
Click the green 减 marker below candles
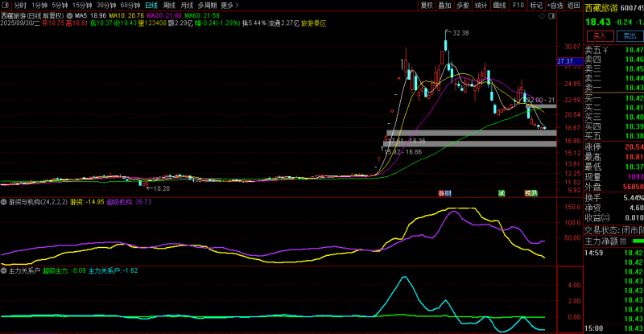pos(501,193)
